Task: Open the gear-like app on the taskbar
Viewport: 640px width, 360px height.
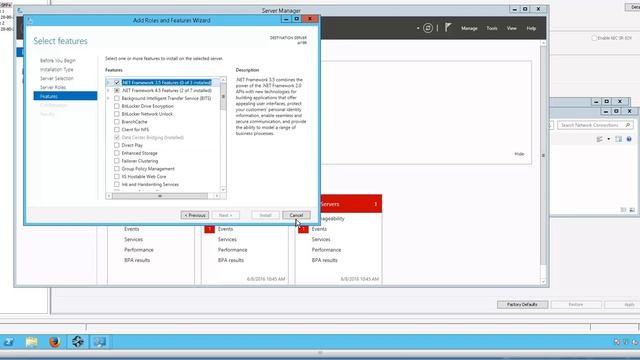Action: pos(78,342)
